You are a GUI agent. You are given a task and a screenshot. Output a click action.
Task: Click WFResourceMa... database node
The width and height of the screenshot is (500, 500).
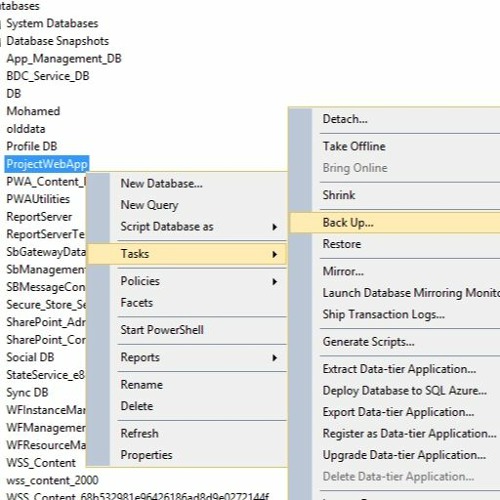coord(46,445)
